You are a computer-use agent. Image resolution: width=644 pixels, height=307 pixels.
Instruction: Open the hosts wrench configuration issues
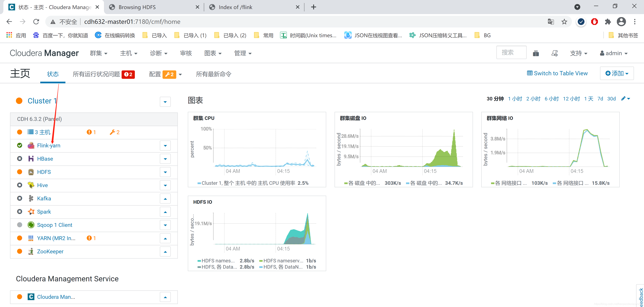coord(115,132)
